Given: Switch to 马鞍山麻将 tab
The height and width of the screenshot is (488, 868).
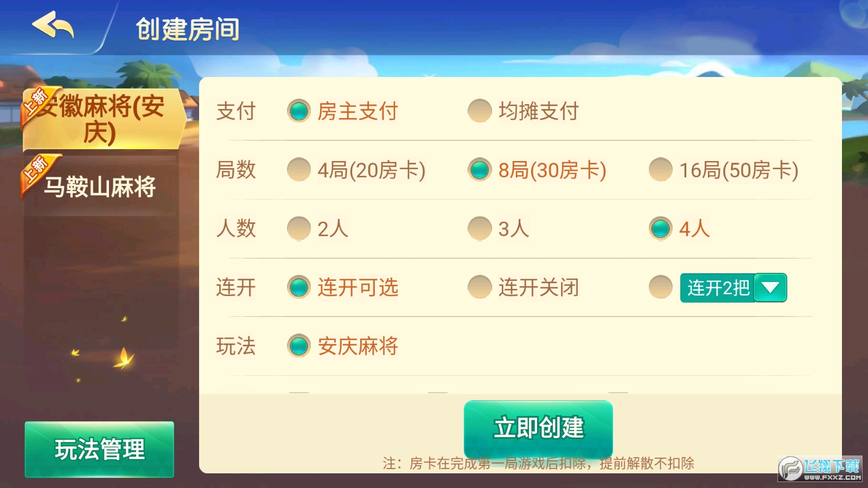Looking at the screenshot, I should [x=100, y=187].
